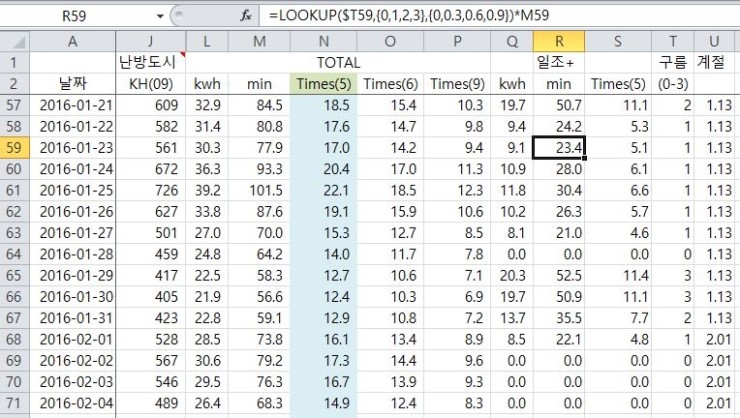Click the Select All corner of the grid
The image size is (740, 418).
(14, 41)
